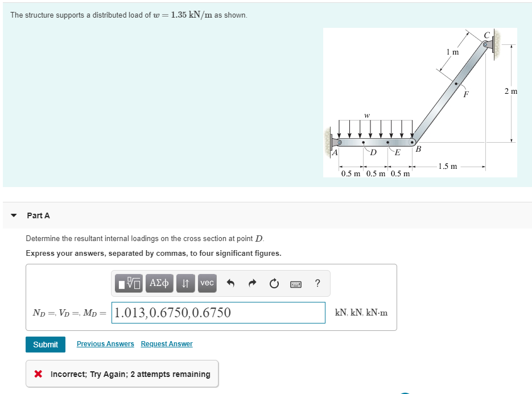Redo the change with the redo arrow
This screenshot has height=394, width=532.
coord(251,283)
